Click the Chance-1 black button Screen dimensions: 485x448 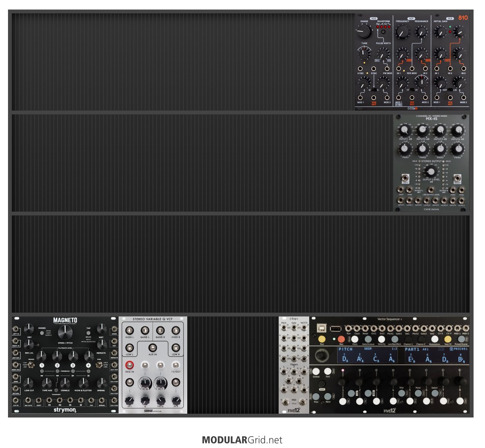point(408,339)
